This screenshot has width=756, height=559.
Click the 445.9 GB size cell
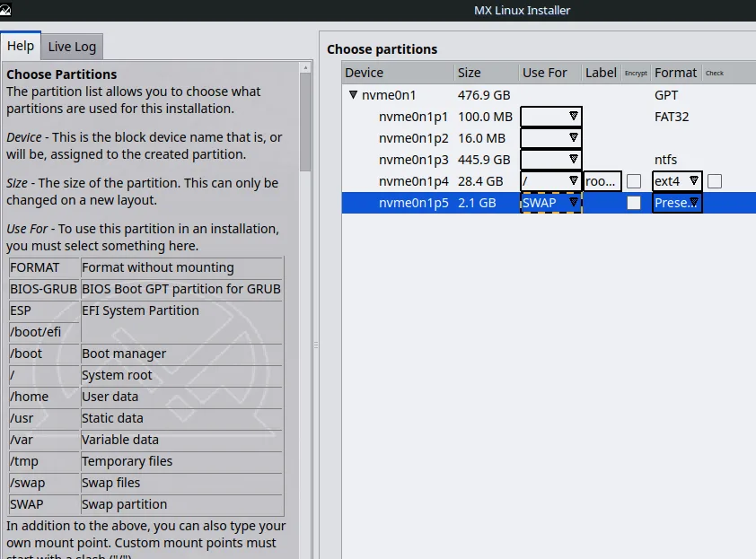tap(484, 160)
